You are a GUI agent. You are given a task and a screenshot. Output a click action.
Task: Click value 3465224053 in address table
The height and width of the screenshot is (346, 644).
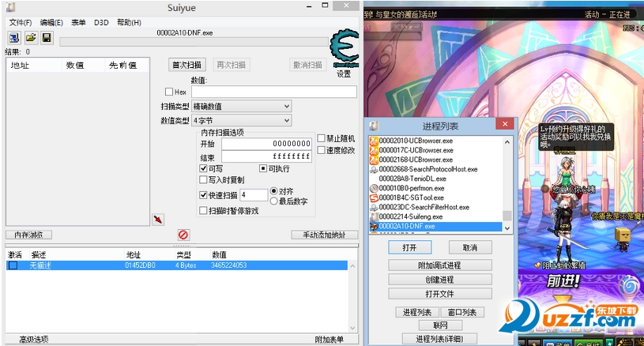click(x=229, y=265)
